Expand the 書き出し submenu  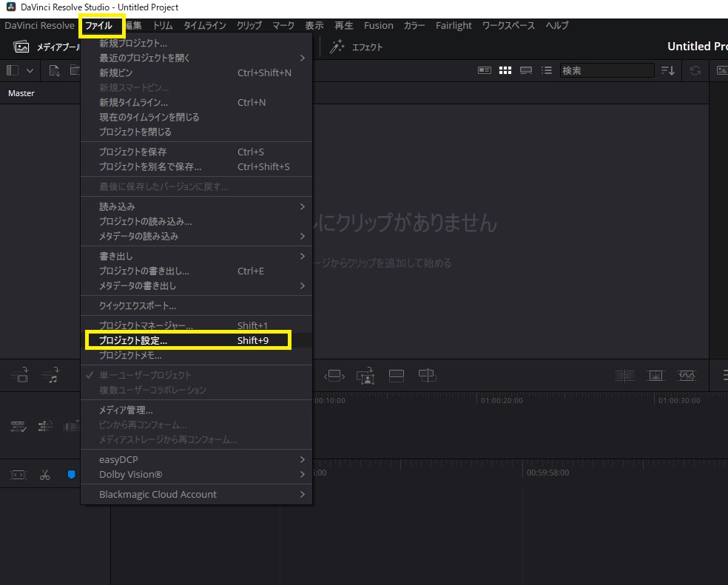[x=196, y=257]
